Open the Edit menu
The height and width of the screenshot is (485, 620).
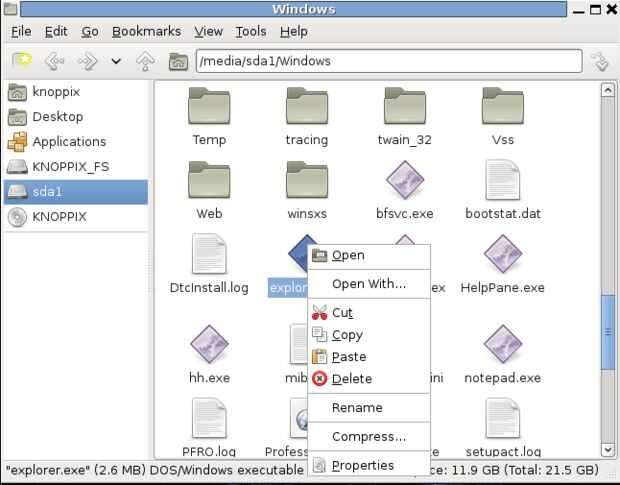[56, 31]
